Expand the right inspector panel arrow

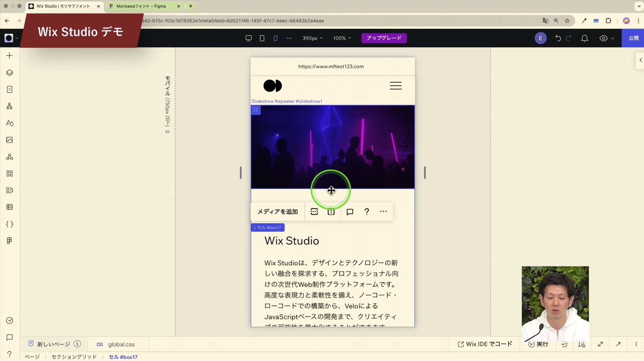pos(640,60)
